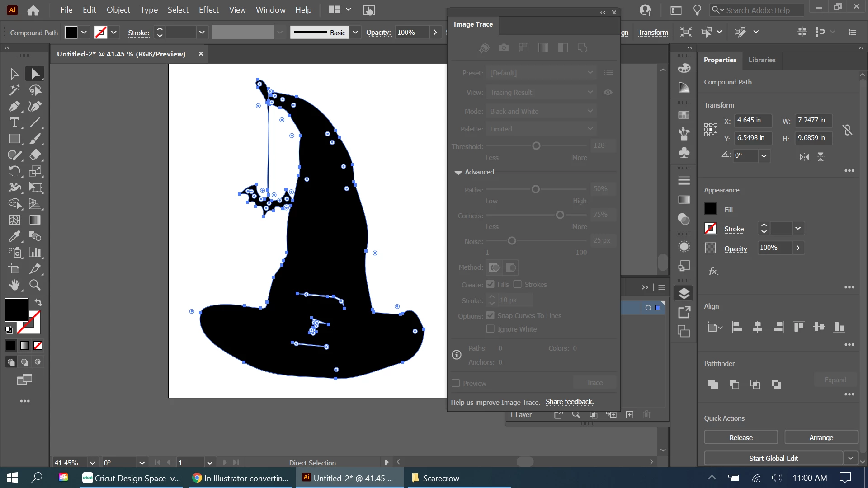868x488 pixels.
Task: Select the Hand tool
Action: click(14, 285)
